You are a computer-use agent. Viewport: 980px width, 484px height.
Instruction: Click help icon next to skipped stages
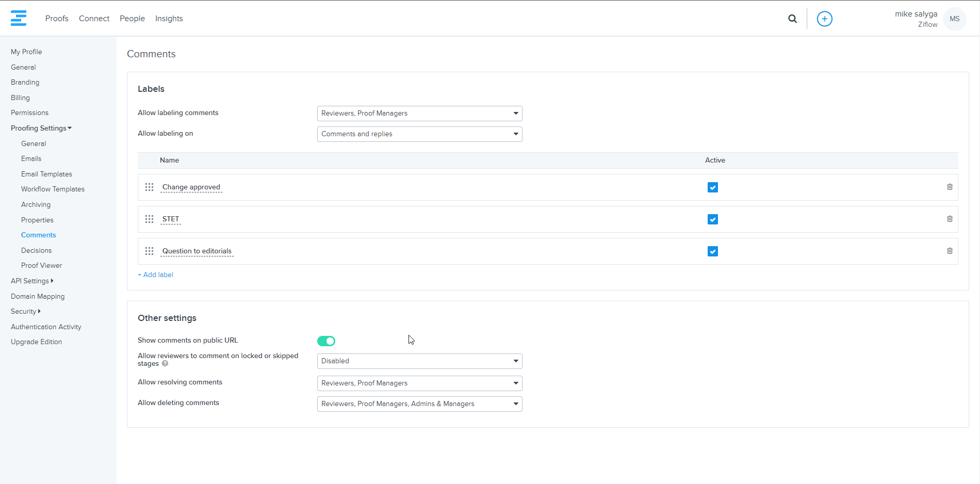point(165,364)
